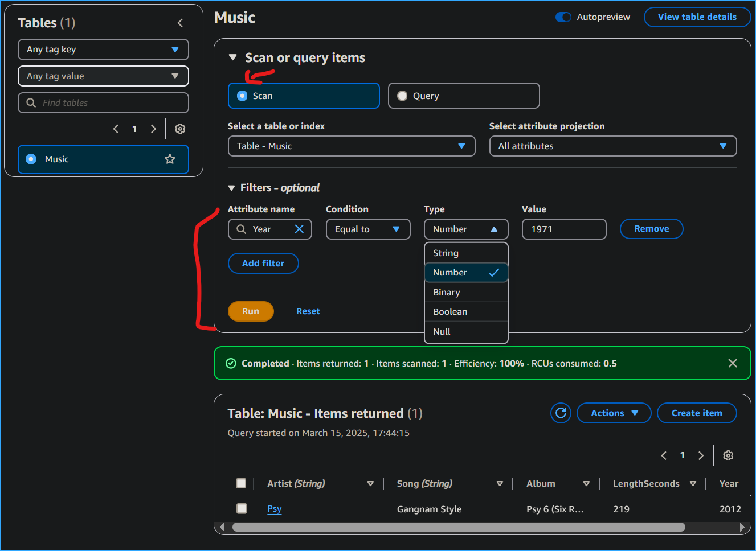Open items table preferences gear

click(728, 455)
